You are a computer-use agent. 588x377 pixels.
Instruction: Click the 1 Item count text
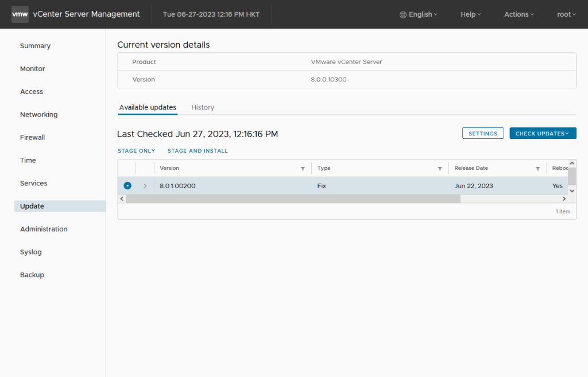click(563, 211)
